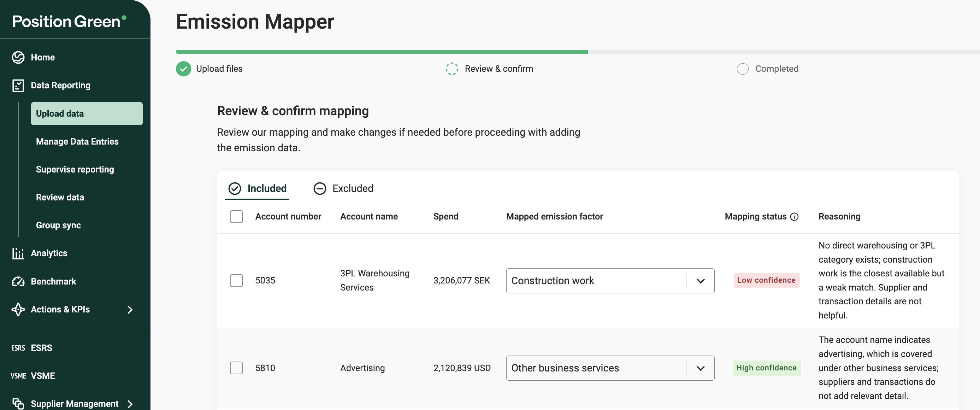Viewport: 980px width, 410px height.
Task: Click the green progress bar
Action: (382, 52)
